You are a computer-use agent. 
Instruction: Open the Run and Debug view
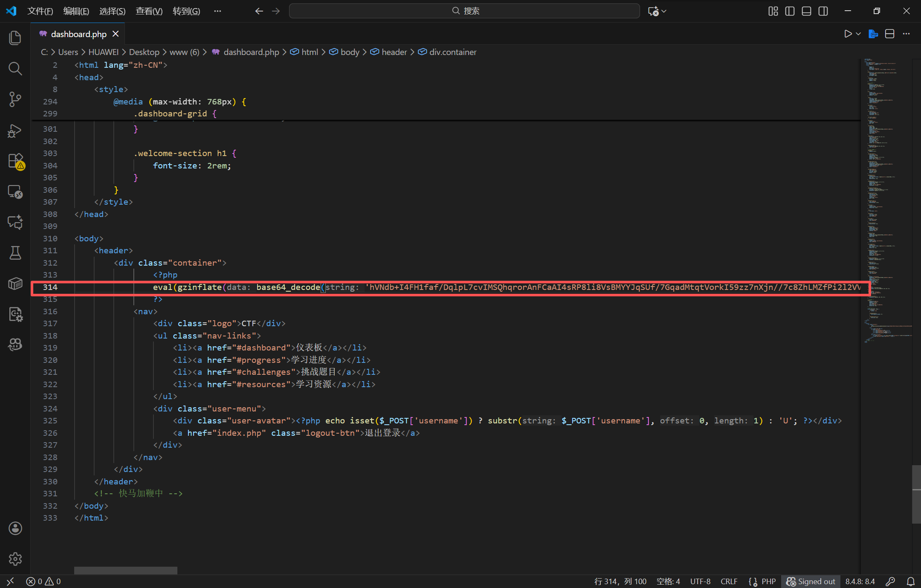[15, 130]
